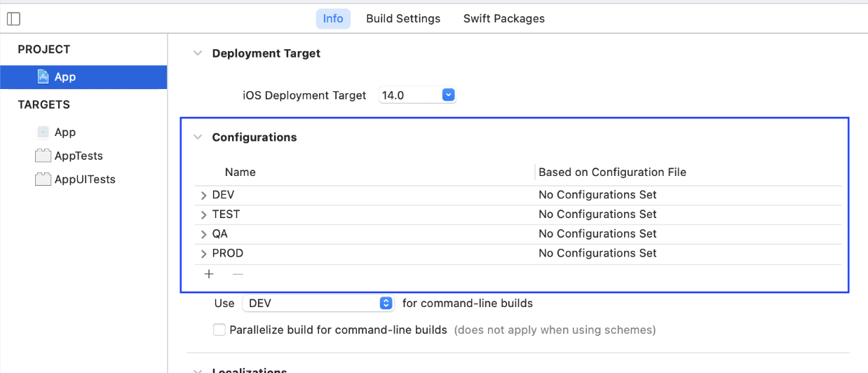
Task: Click the AppTests target folder icon
Action: [x=43, y=156]
